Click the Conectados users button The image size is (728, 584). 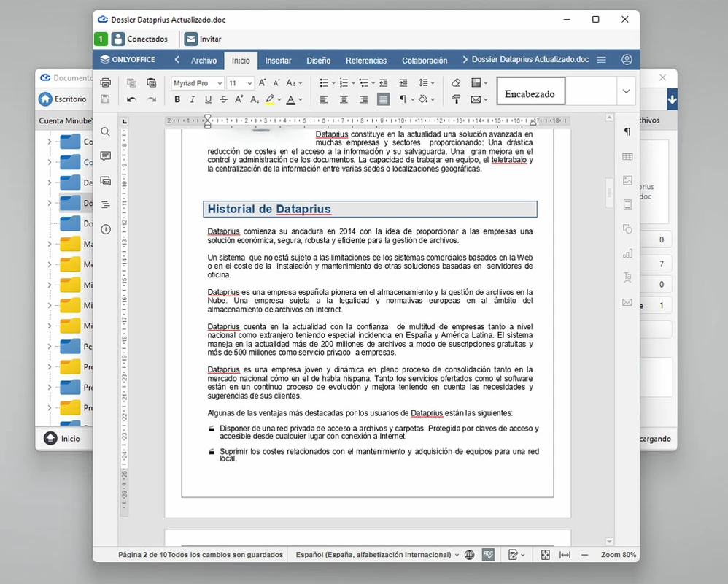pyautogui.click(x=139, y=39)
